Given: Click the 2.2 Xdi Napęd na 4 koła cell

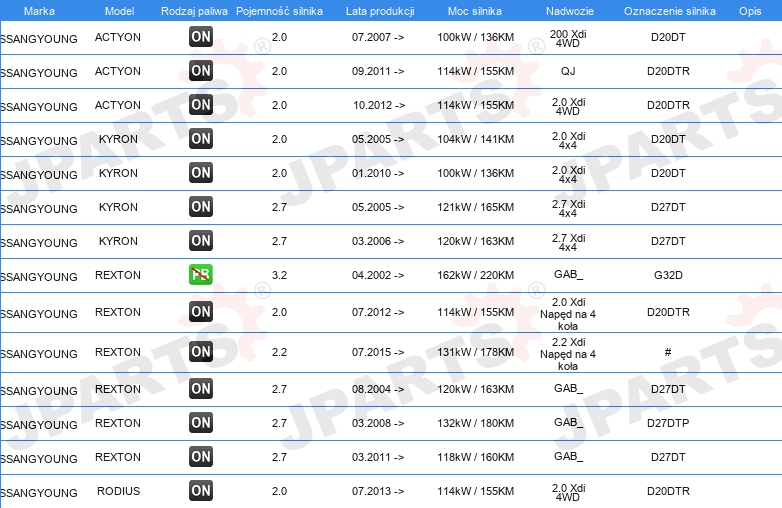Looking at the screenshot, I should (568, 354).
